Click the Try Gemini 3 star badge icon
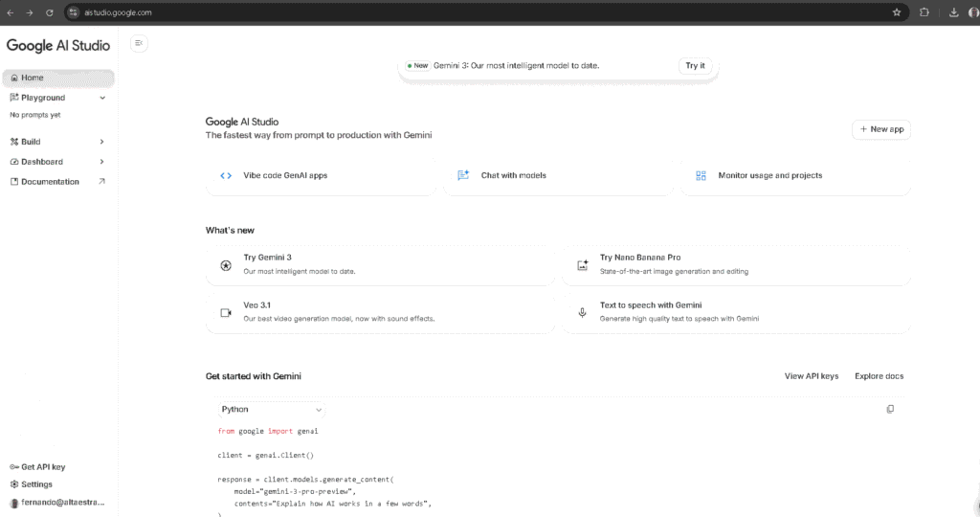 tap(226, 266)
